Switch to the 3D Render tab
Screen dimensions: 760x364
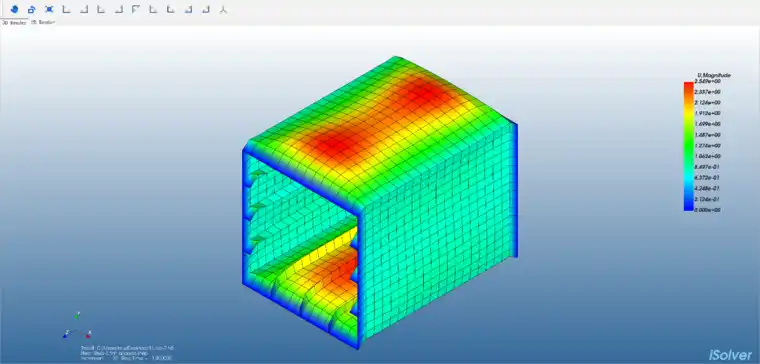tap(15, 22)
